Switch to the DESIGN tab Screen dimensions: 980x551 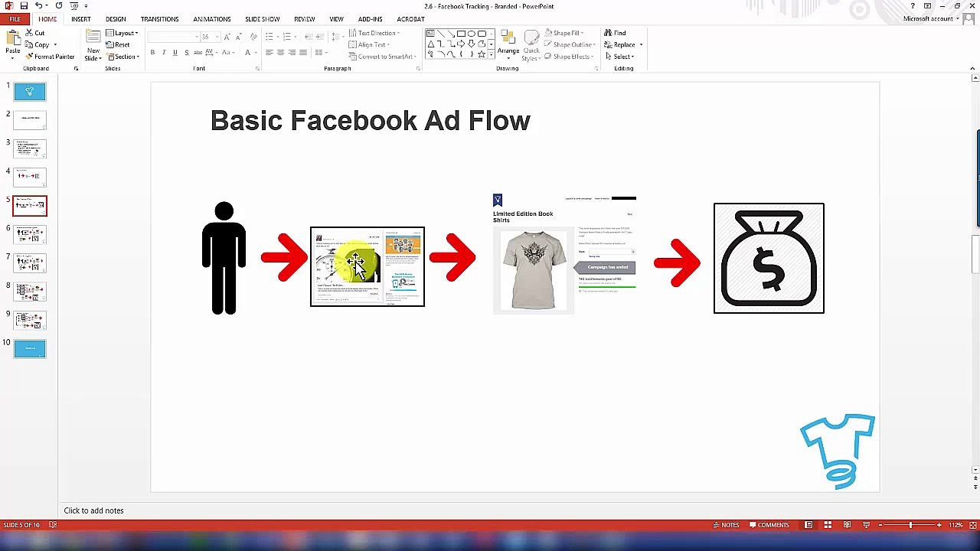coord(116,19)
